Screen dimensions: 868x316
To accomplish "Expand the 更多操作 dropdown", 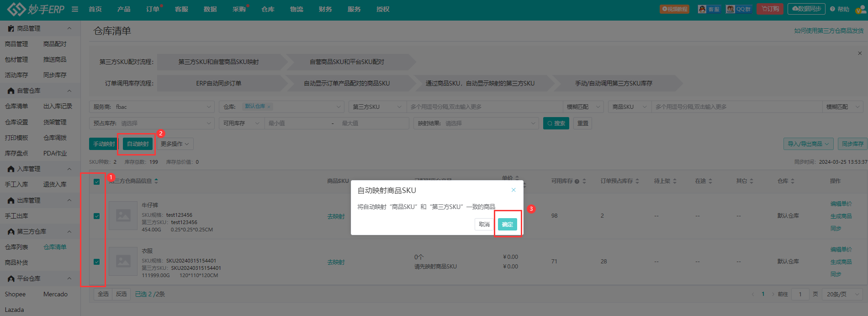I will click(175, 144).
